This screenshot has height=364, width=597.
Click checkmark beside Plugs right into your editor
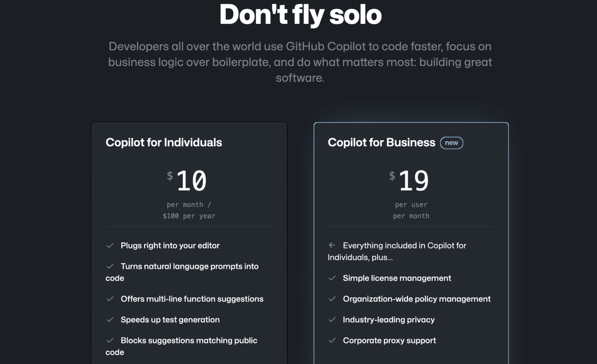click(x=110, y=245)
